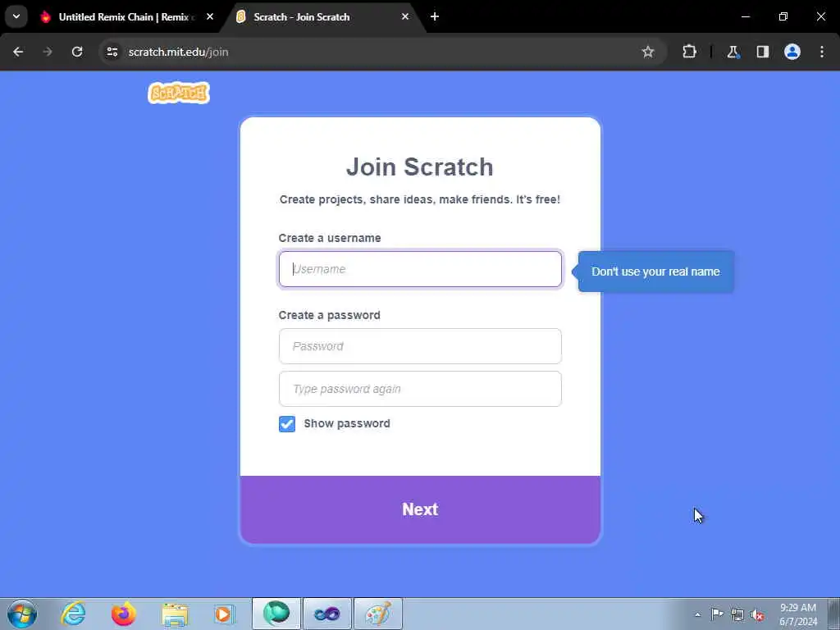Click the Scratch logo
The width and height of the screenshot is (840, 630).
pos(178,93)
